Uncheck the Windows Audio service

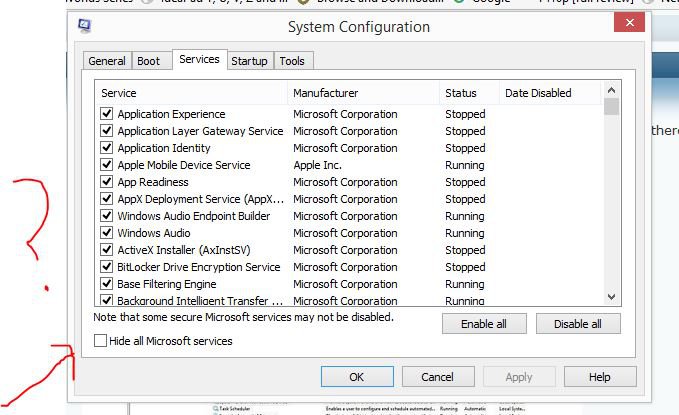[107, 233]
